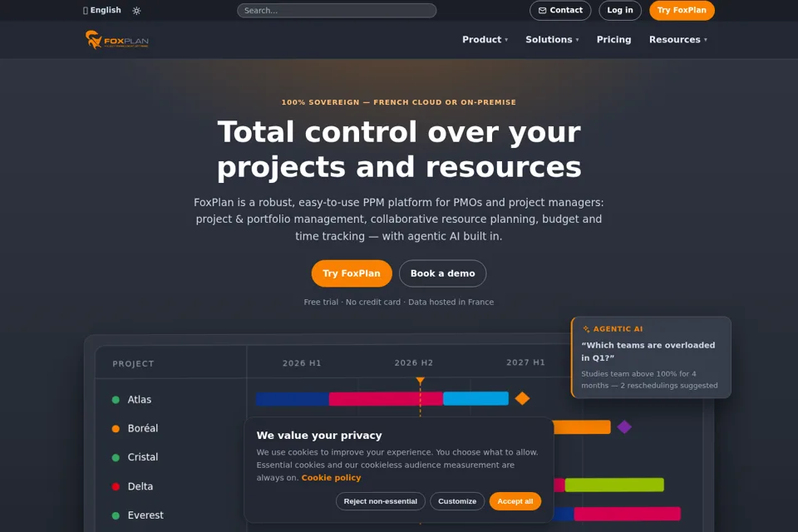The width and height of the screenshot is (798, 532).
Task: Open the English language selector
Action: 101,10
